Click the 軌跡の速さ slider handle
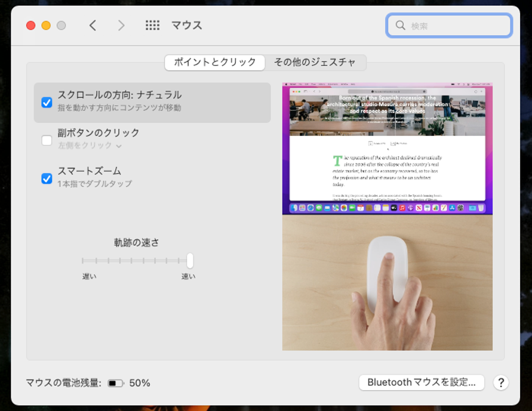The height and width of the screenshot is (411, 532). [x=190, y=261]
